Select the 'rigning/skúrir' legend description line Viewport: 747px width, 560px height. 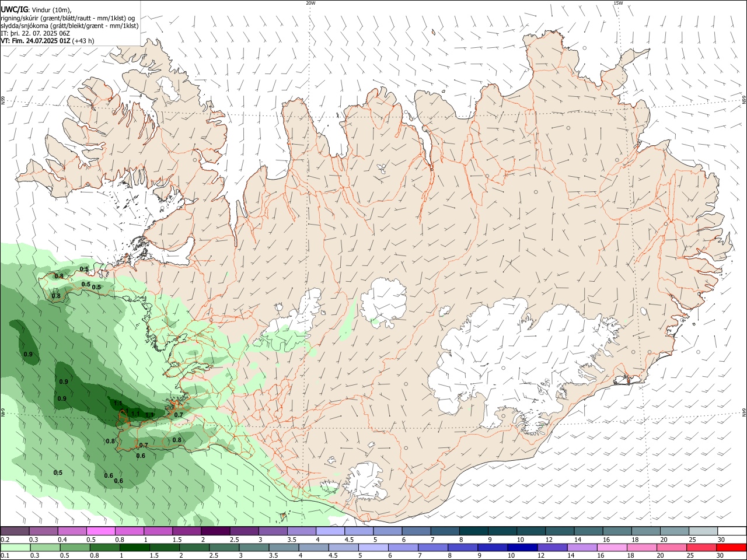68,18
